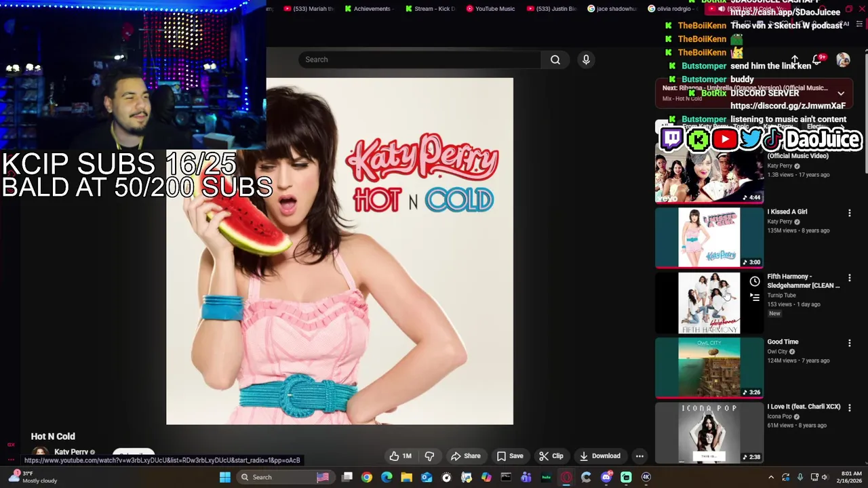The height and width of the screenshot is (488, 868).
Task: Open Hulu app from taskbar
Action: click(x=546, y=477)
